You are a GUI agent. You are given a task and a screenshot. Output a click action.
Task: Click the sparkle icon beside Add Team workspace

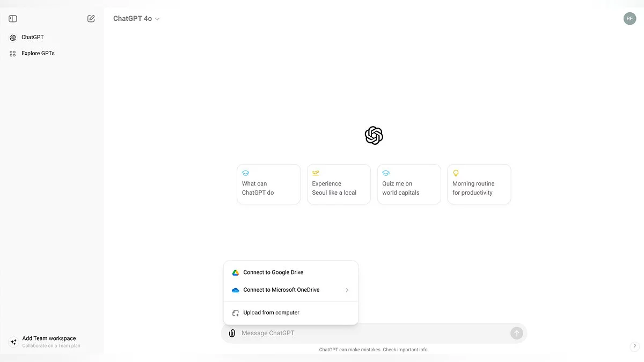(x=14, y=342)
